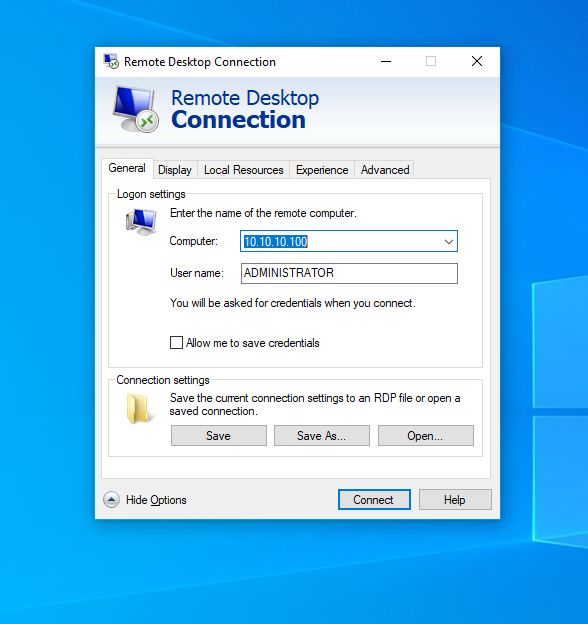Click the Hide Options arrow icon
Image resolution: width=588 pixels, height=624 pixels.
coord(111,499)
